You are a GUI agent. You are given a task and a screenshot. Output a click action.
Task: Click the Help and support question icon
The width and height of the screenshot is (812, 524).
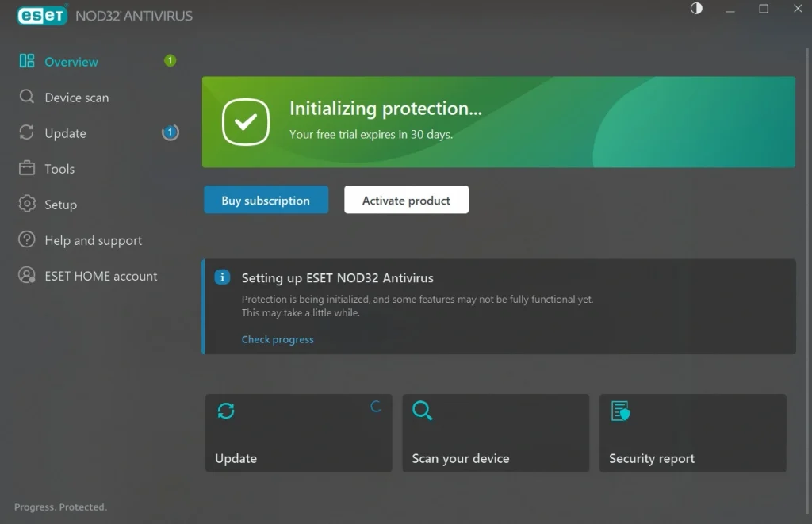coord(27,239)
